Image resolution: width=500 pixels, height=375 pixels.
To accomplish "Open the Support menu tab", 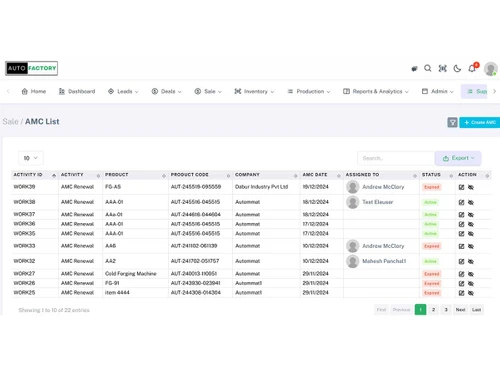I will tap(474, 91).
